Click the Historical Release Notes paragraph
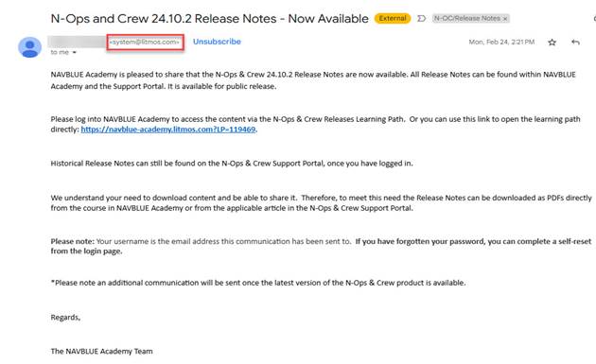596x364 pixels. (x=232, y=164)
